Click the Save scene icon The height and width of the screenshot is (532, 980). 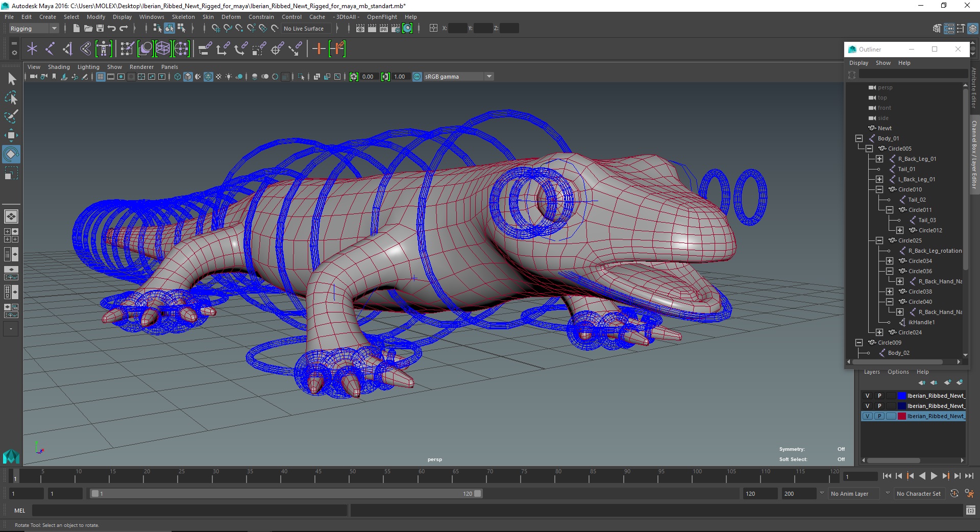[x=100, y=29]
